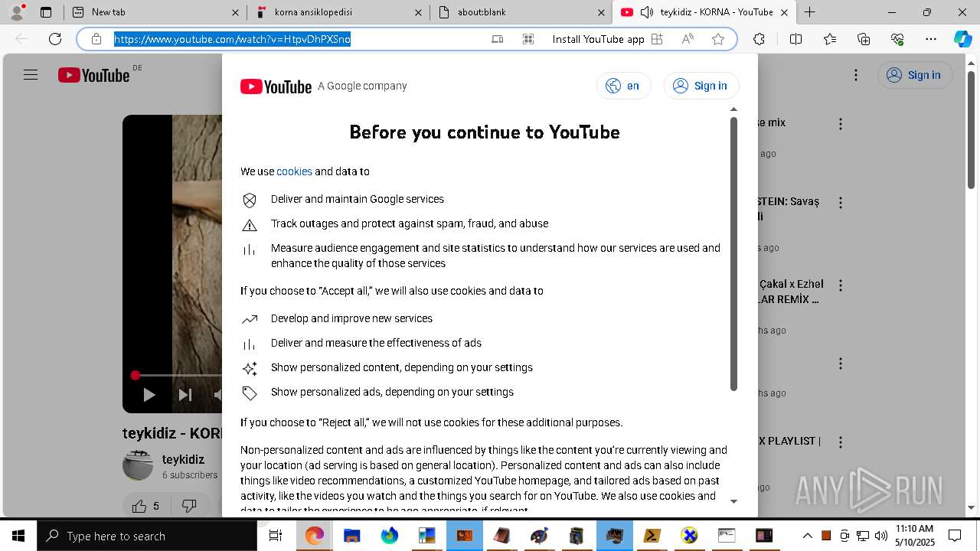
Task: Show hidden system tray icons
Action: pos(807,536)
